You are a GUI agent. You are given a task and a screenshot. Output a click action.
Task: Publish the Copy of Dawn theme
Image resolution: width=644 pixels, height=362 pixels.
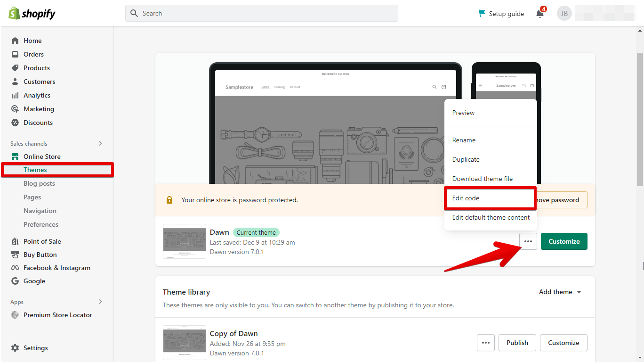[x=517, y=343]
